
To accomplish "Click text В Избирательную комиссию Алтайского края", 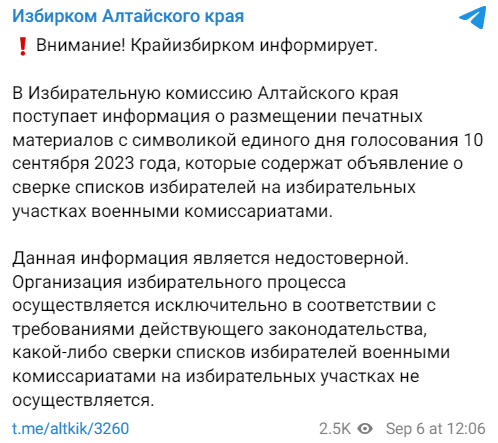I will coord(205,93).
